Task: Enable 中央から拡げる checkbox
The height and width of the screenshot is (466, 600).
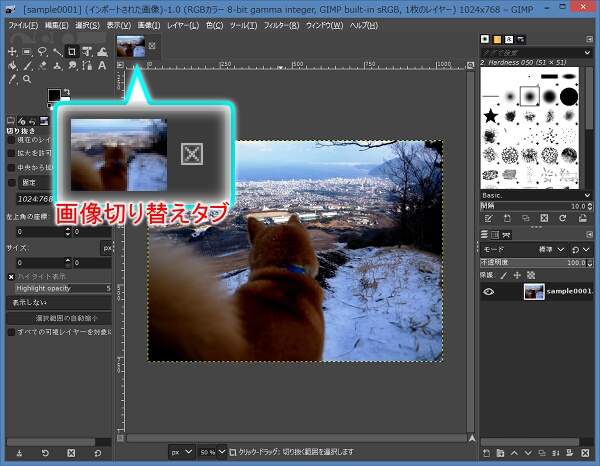Action: (11, 168)
